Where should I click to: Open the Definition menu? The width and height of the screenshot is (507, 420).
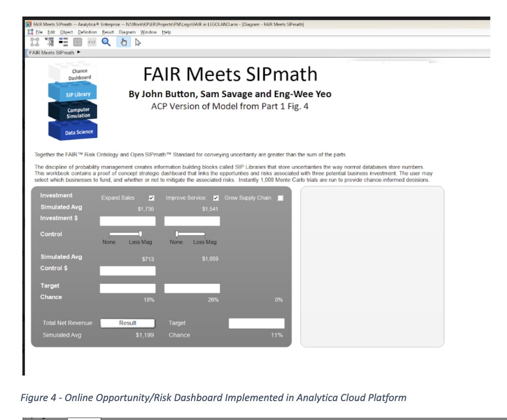(87, 32)
